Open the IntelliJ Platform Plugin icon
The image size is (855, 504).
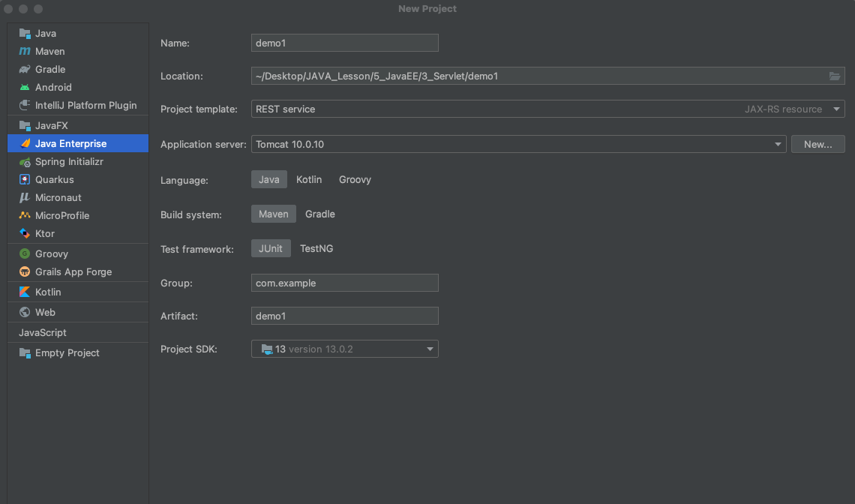click(25, 105)
